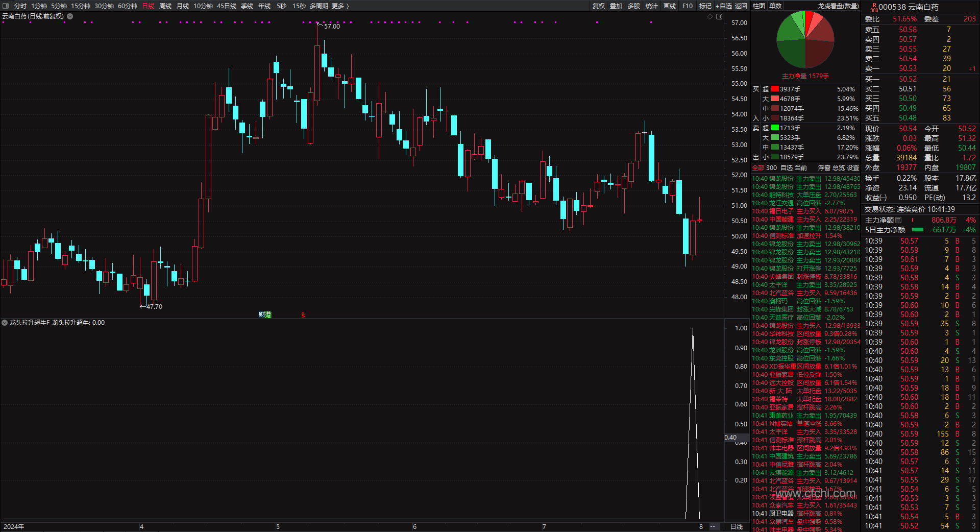This screenshot has width=980, height=532.
Task: Open the chevron menu beside 龙头拉升超牛F indicator
Action: 5,323
